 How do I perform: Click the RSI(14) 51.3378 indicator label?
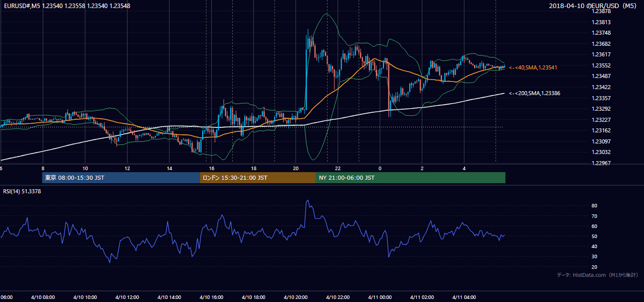[22, 191]
